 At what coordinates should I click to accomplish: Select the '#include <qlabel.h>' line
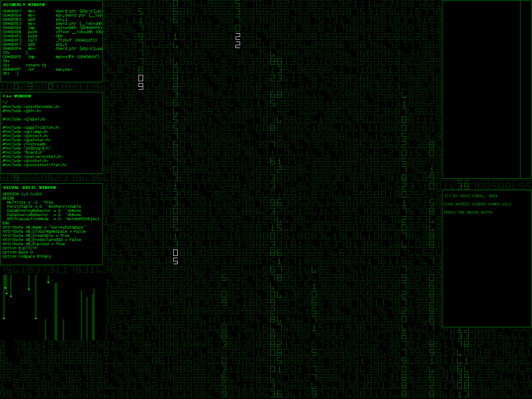(24, 119)
